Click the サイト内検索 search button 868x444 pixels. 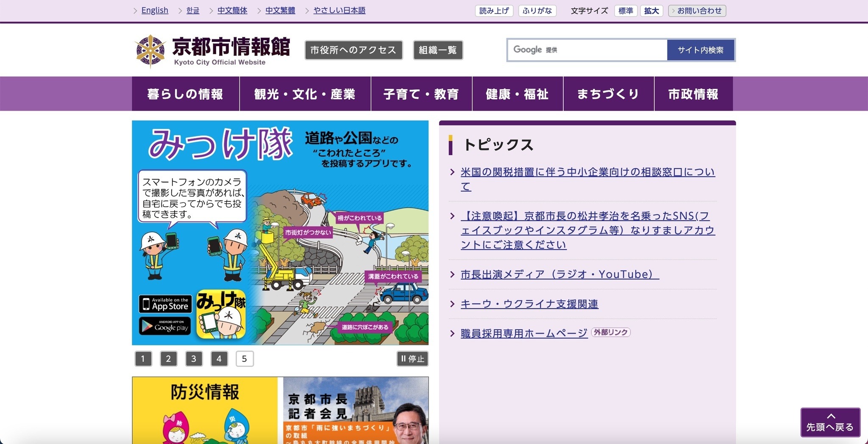[x=701, y=50]
